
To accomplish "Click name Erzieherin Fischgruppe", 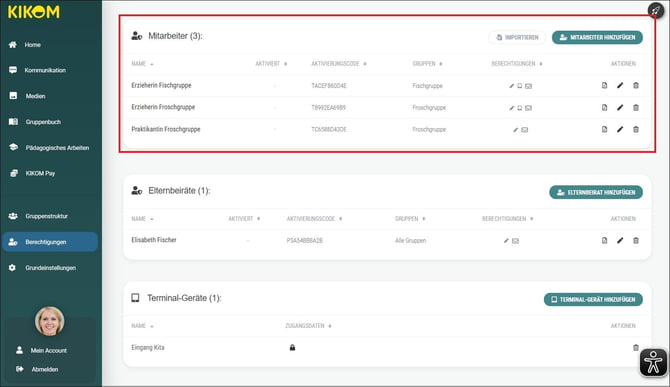I will point(161,85).
